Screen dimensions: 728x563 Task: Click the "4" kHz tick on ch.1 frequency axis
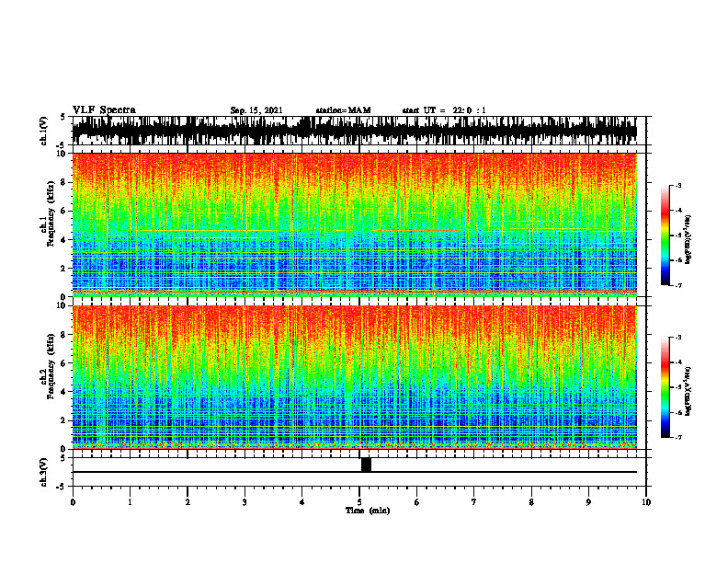click(63, 240)
